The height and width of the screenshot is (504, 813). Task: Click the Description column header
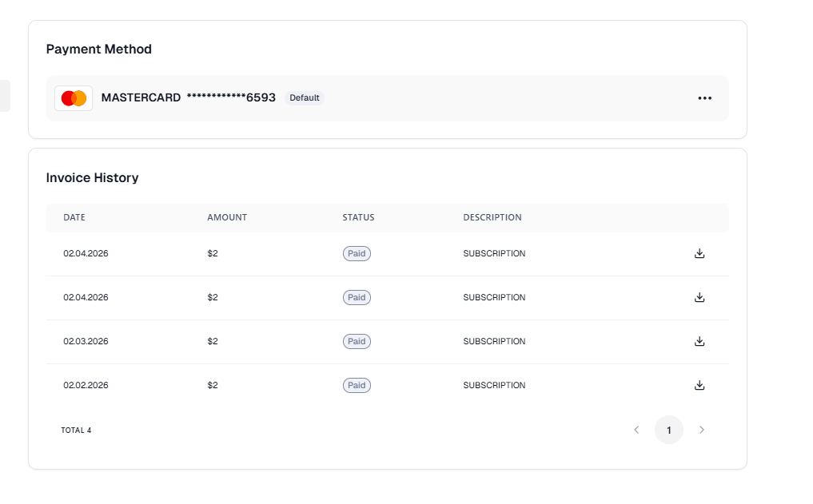coord(492,217)
